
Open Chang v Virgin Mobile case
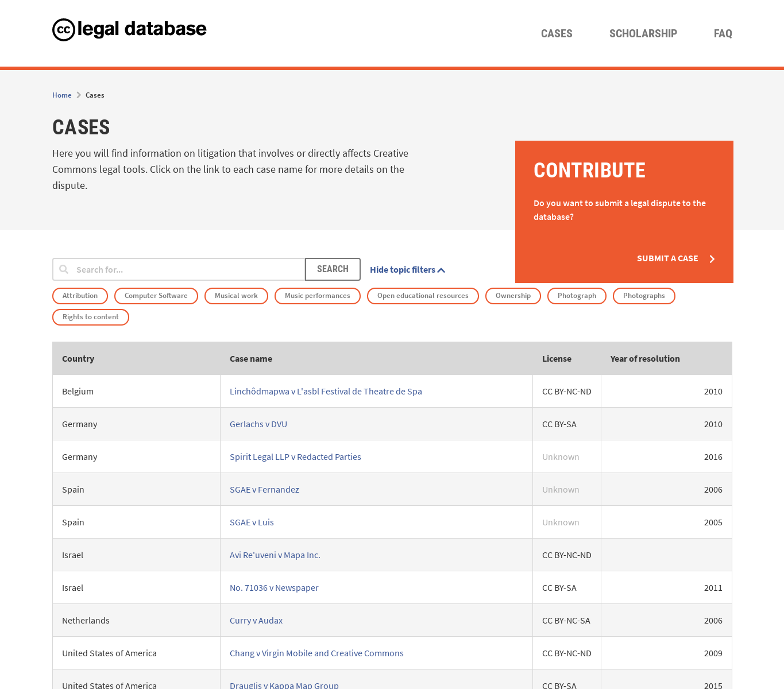[x=316, y=653]
